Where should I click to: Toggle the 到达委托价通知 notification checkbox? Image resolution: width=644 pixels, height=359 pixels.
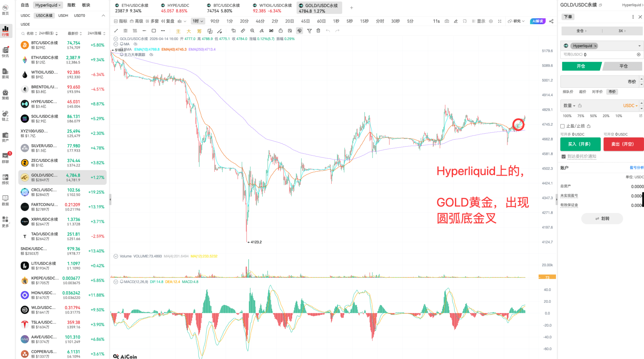(563, 156)
